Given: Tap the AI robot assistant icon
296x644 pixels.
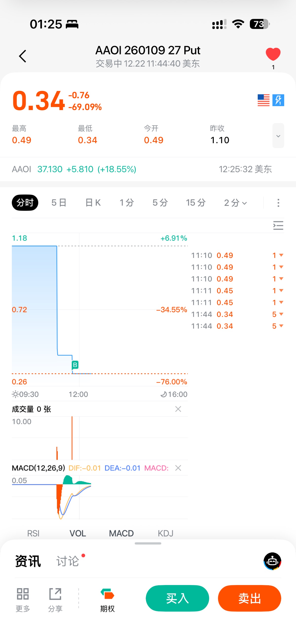Looking at the screenshot, I should pyautogui.click(x=272, y=561).
